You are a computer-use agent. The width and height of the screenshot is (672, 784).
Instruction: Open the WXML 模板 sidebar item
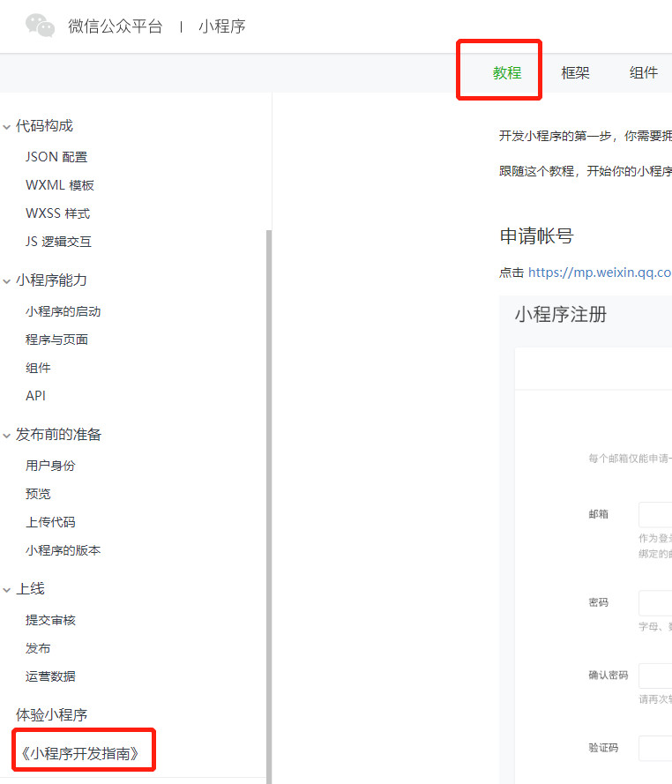click(x=60, y=185)
